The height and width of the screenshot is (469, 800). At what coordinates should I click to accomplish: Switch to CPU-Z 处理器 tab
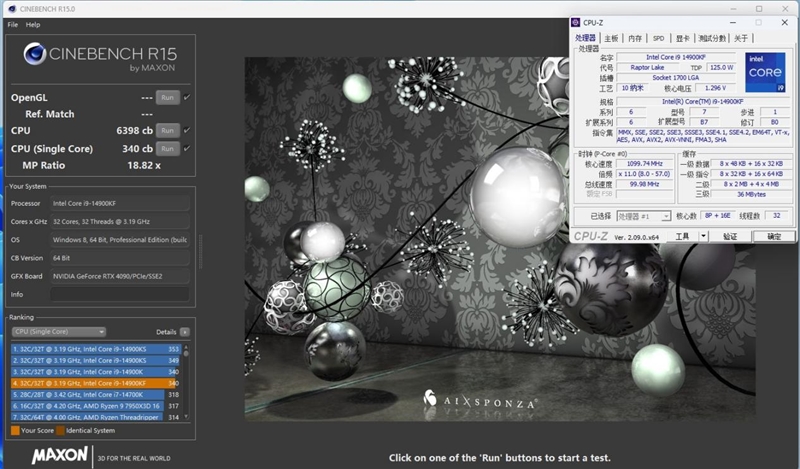tap(585, 38)
